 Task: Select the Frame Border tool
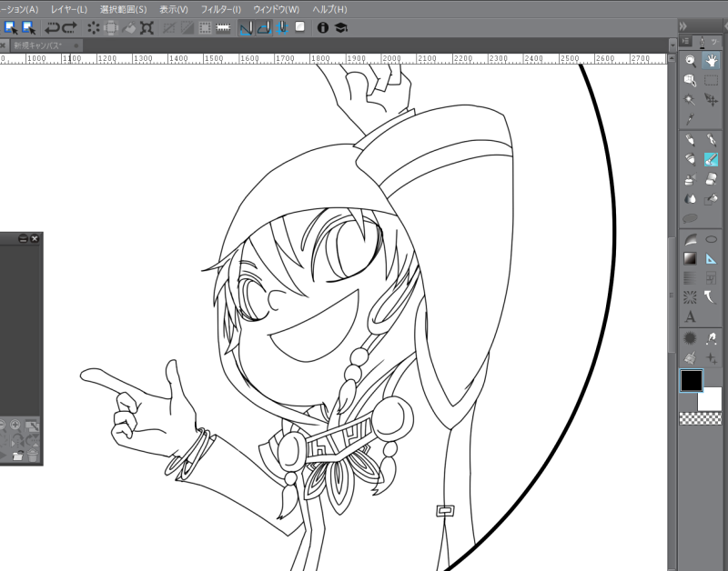coord(711,278)
